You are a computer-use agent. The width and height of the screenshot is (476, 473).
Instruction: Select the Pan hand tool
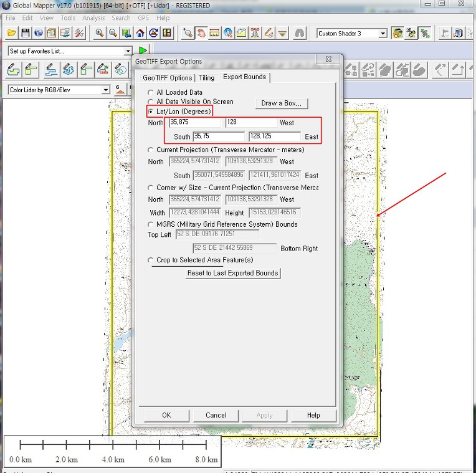point(201,33)
